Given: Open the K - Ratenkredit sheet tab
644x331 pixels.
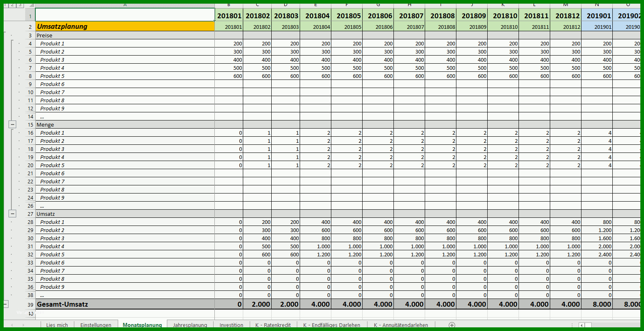Looking at the screenshot, I should click(x=273, y=325).
